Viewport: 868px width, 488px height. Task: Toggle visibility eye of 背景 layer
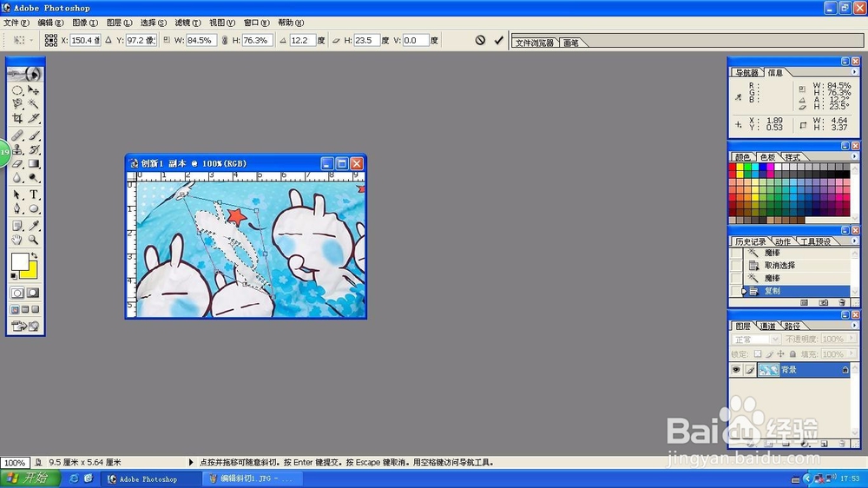(x=736, y=369)
